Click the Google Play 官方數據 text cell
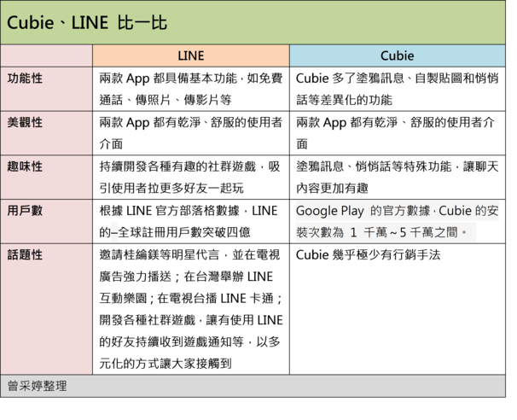Image resolution: width=517 pixels, height=420 pixels. pyautogui.click(x=395, y=221)
